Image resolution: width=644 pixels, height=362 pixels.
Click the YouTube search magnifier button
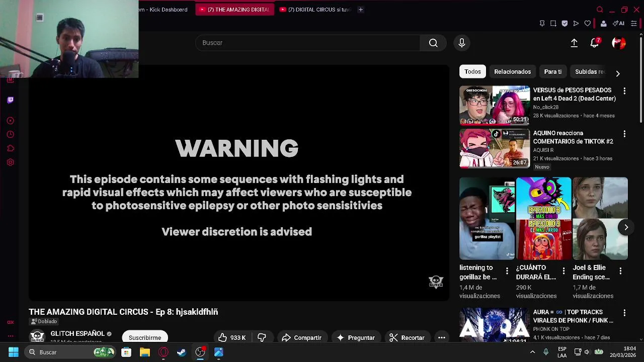pos(433,43)
